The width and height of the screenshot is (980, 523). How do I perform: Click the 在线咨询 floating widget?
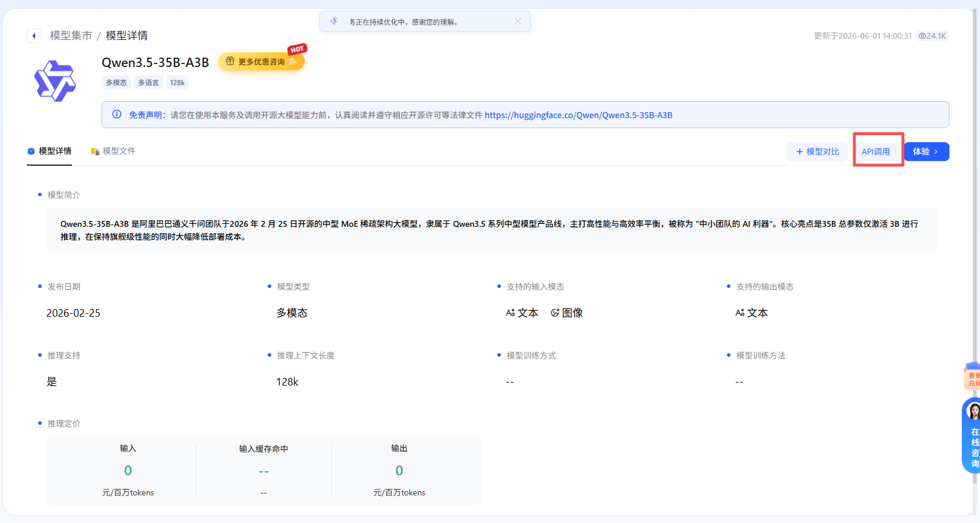972,435
